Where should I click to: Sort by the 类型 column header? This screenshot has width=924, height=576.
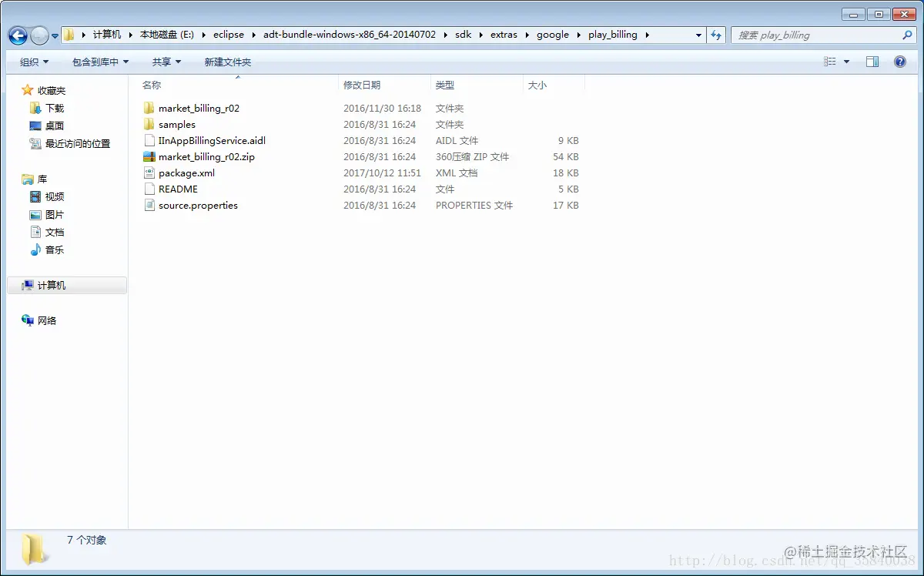point(445,85)
